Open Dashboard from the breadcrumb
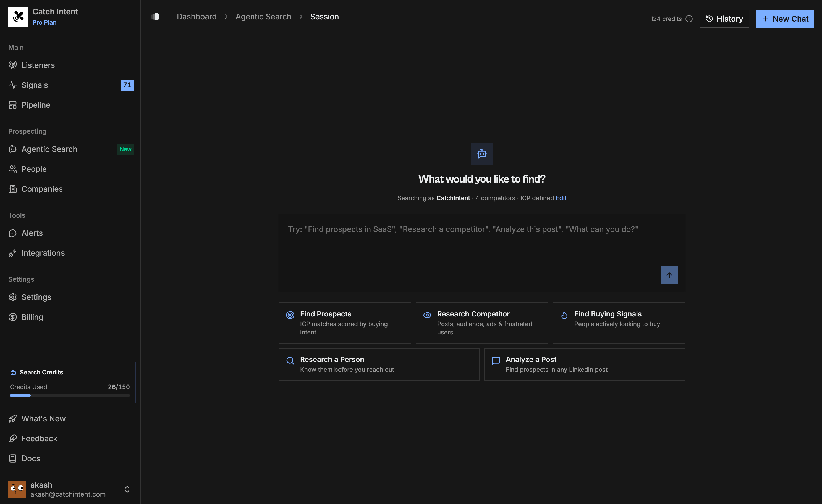 coord(197,16)
